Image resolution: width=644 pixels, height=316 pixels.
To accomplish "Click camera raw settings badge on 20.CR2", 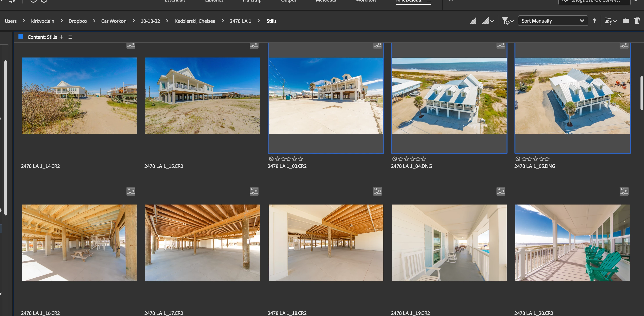I will tap(624, 191).
